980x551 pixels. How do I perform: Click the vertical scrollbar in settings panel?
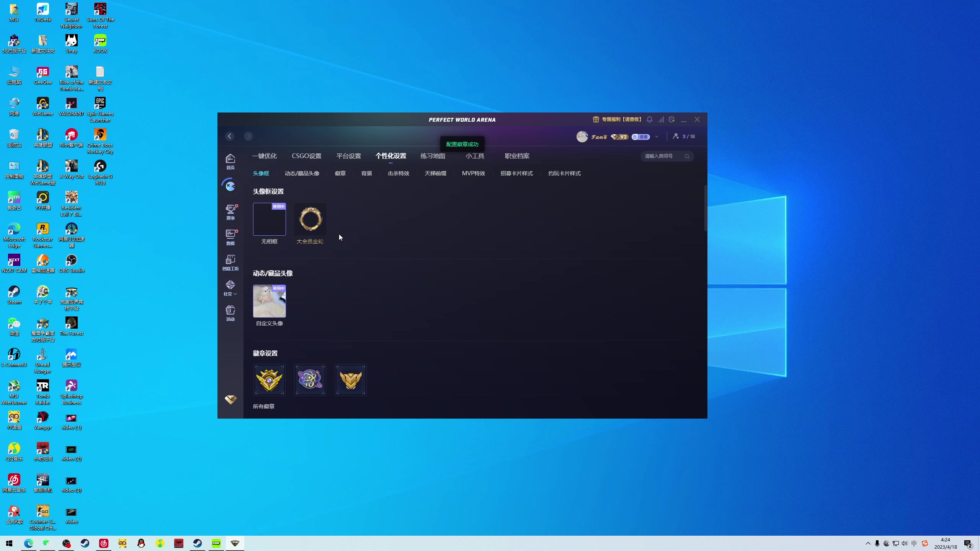tap(706, 208)
